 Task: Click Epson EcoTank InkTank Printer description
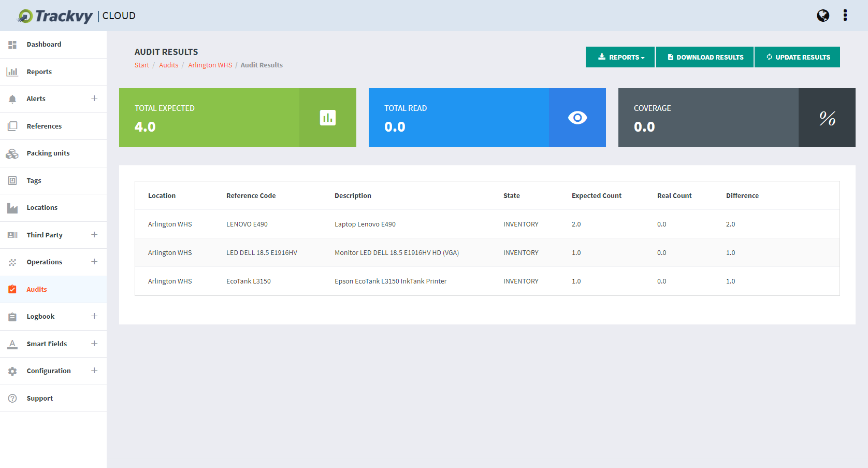390,281
